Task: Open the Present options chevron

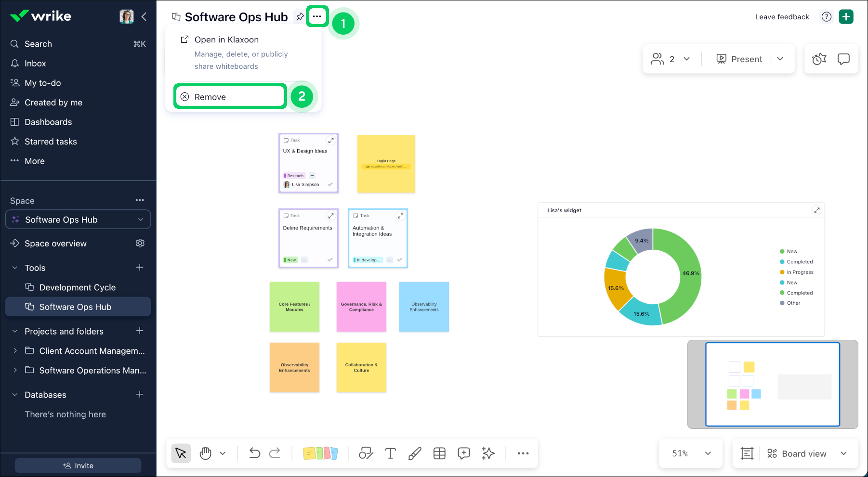Action: pyautogui.click(x=780, y=59)
